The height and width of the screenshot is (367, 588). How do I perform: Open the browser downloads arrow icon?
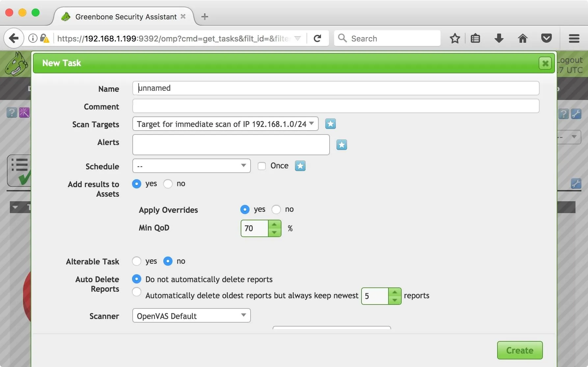tap(499, 38)
